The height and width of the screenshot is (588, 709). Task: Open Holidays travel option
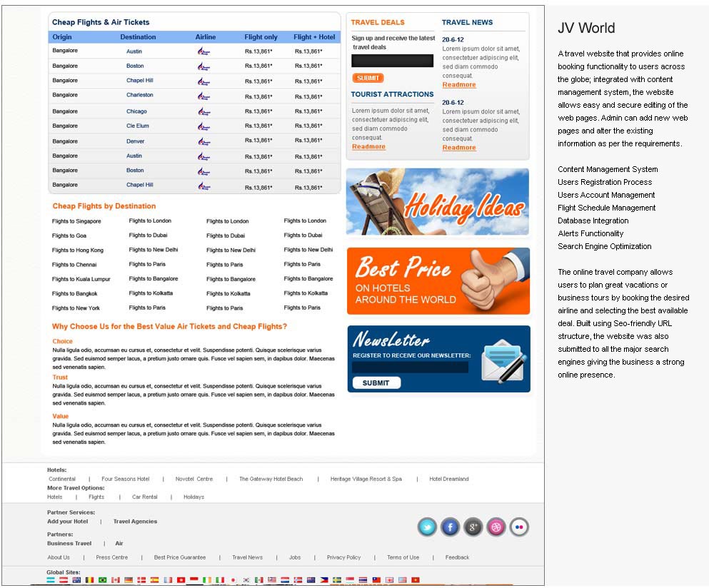coord(193,497)
